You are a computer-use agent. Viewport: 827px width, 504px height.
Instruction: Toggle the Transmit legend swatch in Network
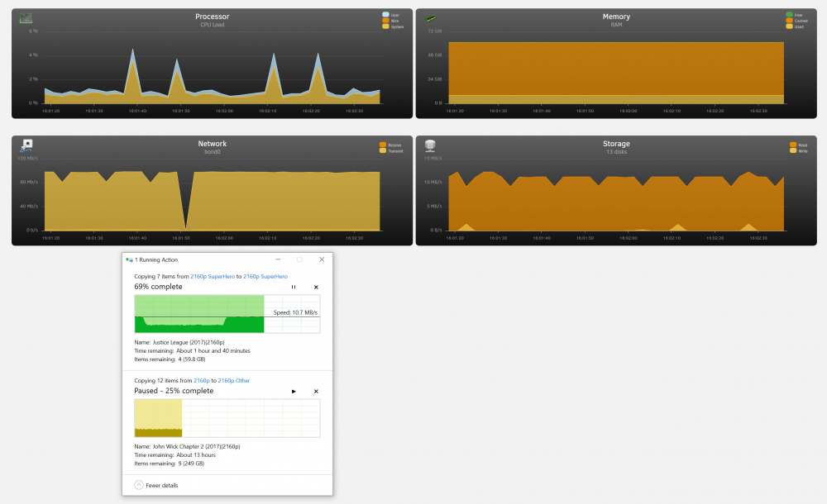(x=383, y=150)
